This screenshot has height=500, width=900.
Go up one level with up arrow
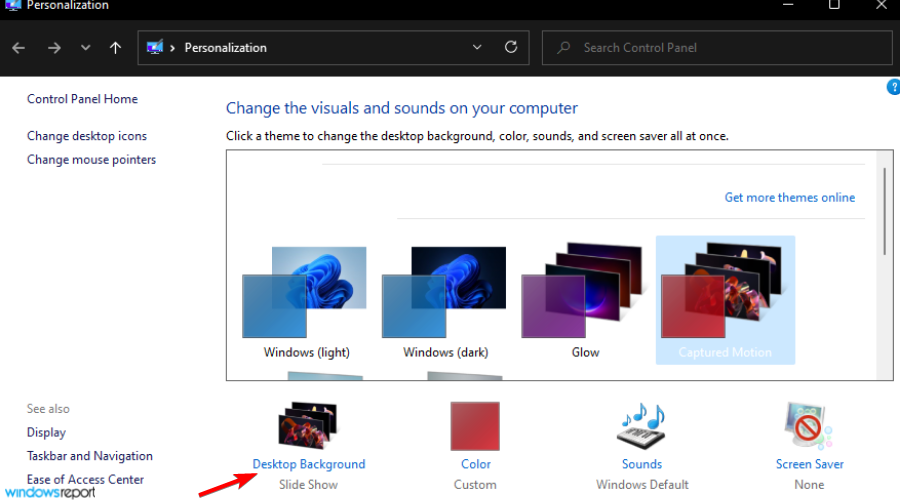[115, 48]
